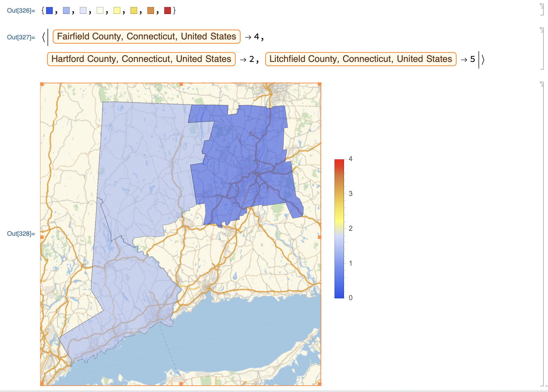Screen dimensions: 548x392
Task: Click the Out[327] output label
Action: [x=21, y=37]
